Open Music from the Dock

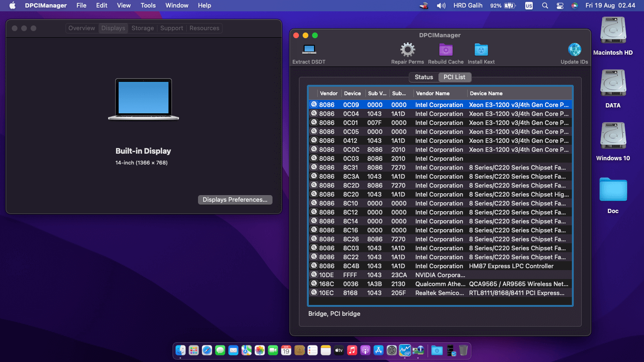[x=352, y=350]
